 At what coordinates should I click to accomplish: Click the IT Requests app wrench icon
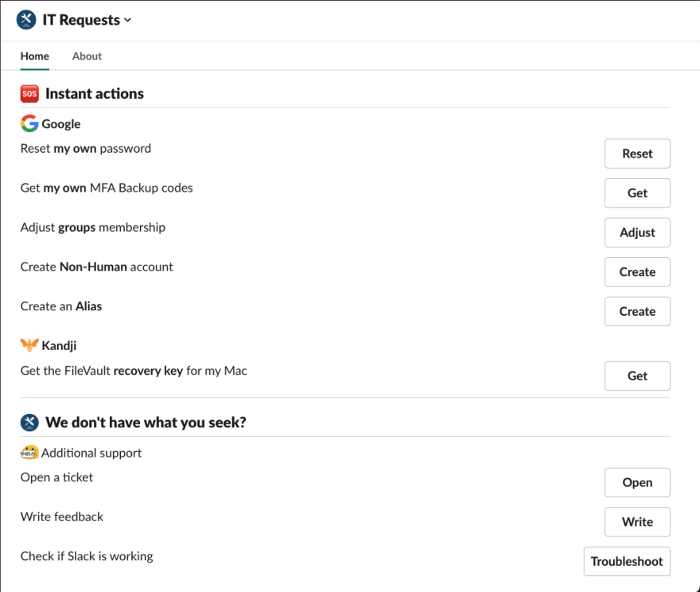[26, 20]
